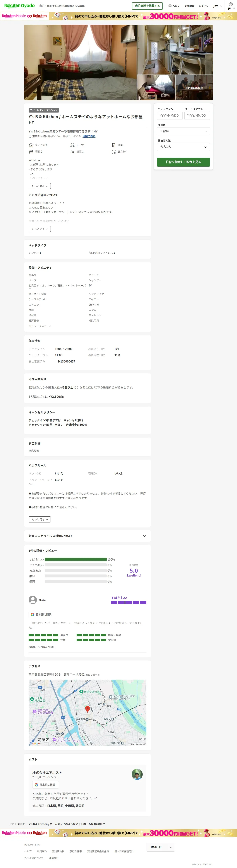The width and height of the screenshot is (237, 868).
Task: Open the kitchen hallway photo
Action: pyautogui.click(x=175, y=49)
